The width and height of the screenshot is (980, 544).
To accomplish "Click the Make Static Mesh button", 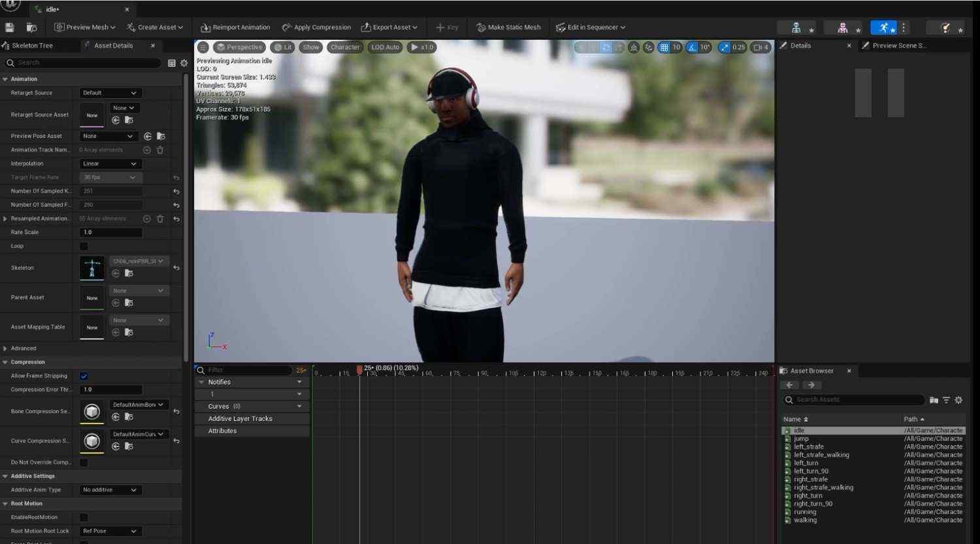I will pyautogui.click(x=508, y=27).
